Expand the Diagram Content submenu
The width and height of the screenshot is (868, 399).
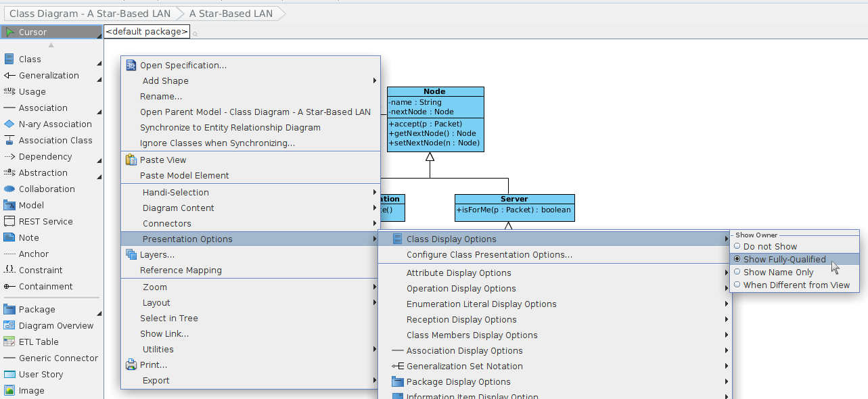(x=250, y=208)
